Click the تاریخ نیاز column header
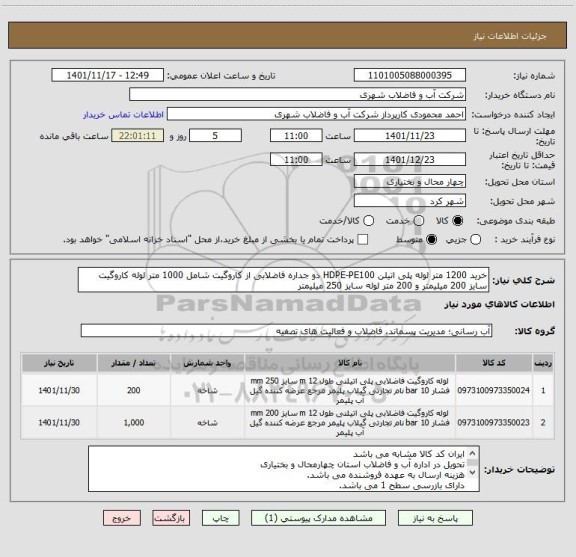Image resolution: width=576 pixels, height=557 pixels. (59, 363)
